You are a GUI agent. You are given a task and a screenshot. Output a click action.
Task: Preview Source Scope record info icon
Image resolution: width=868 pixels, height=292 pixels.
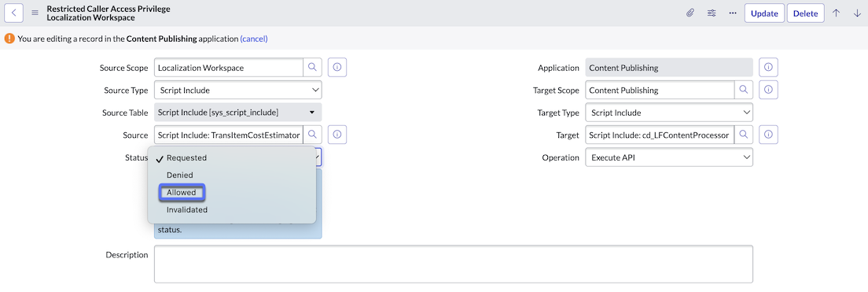(337, 68)
